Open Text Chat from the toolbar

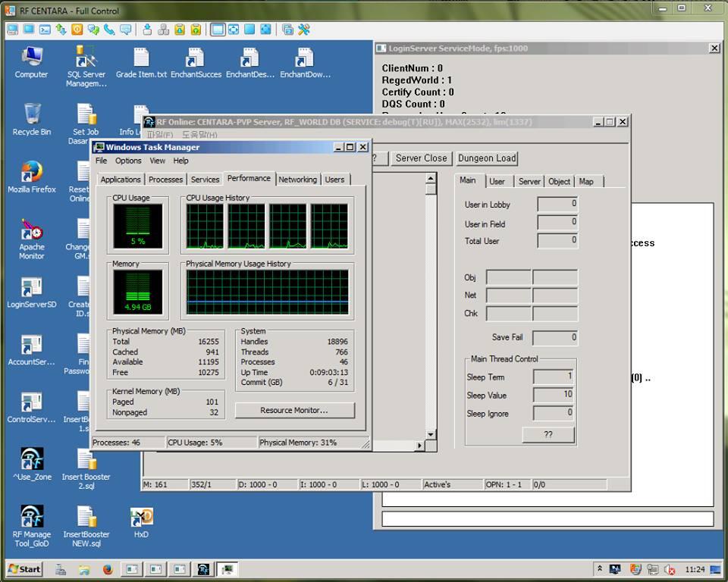(x=93, y=30)
